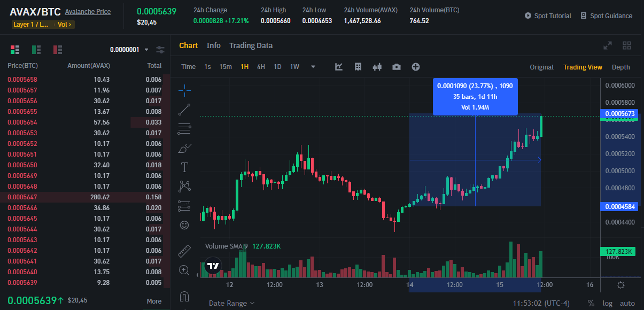Switch to Depth chart mode
The image size is (644, 310).
pyautogui.click(x=620, y=67)
